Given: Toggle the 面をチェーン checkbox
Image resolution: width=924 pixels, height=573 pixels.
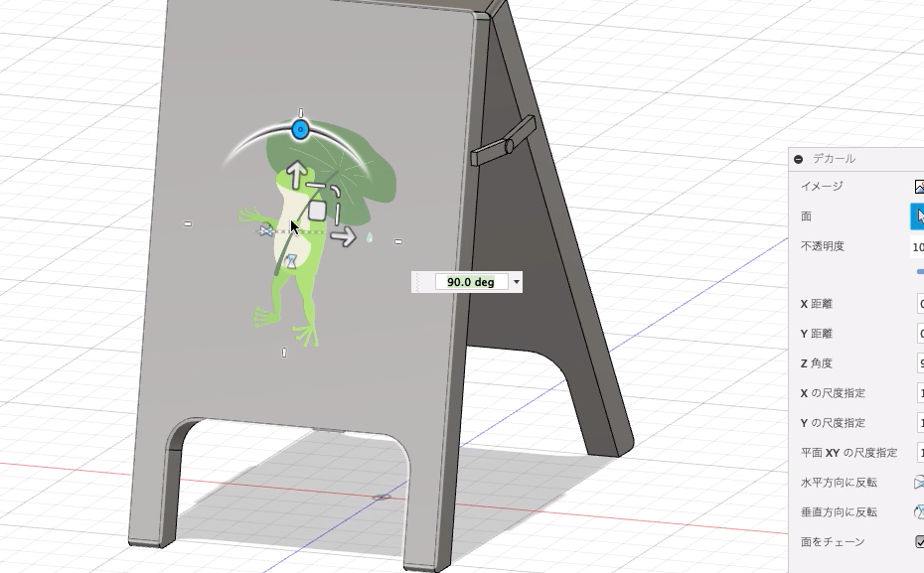Looking at the screenshot, I should tap(919, 542).
